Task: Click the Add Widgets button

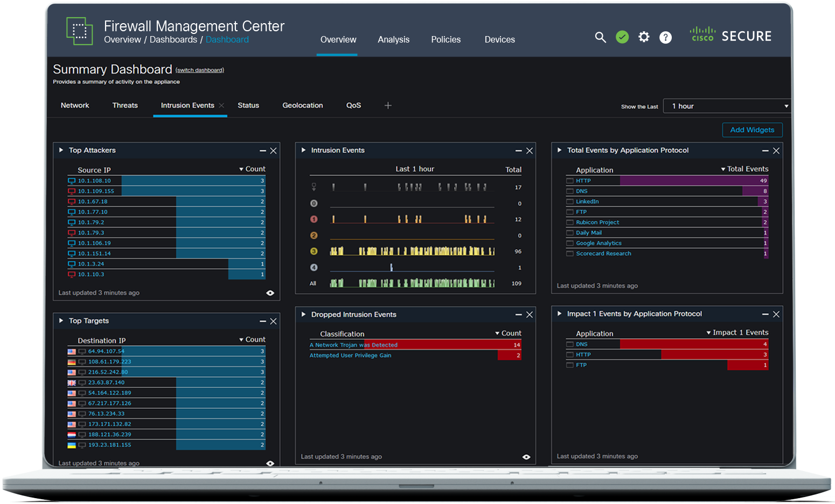Action: click(x=752, y=130)
